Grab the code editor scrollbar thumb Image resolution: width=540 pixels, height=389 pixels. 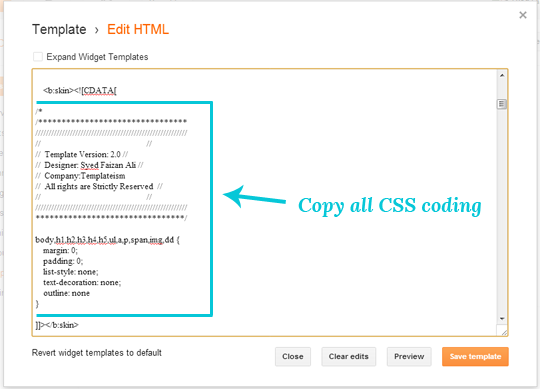click(x=502, y=104)
